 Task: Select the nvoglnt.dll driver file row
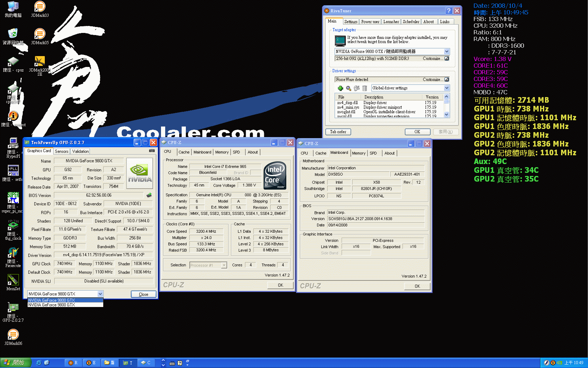pyautogui.click(x=389, y=112)
